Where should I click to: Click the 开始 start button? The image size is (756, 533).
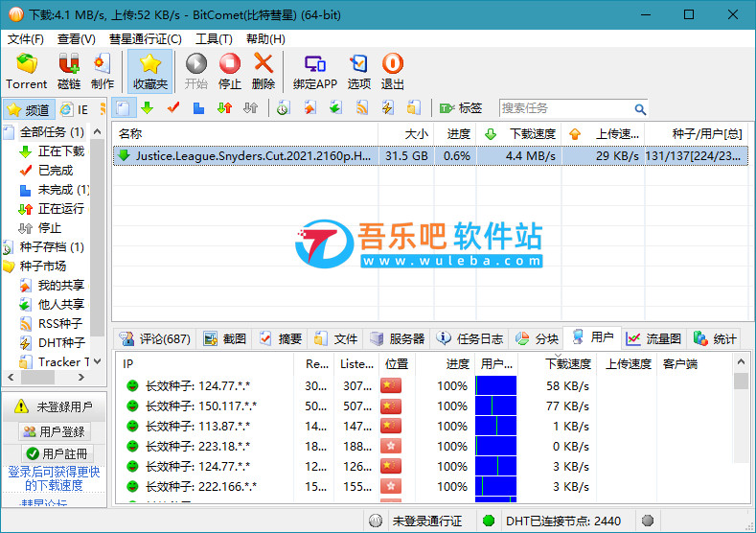click(x=196, y=71)
